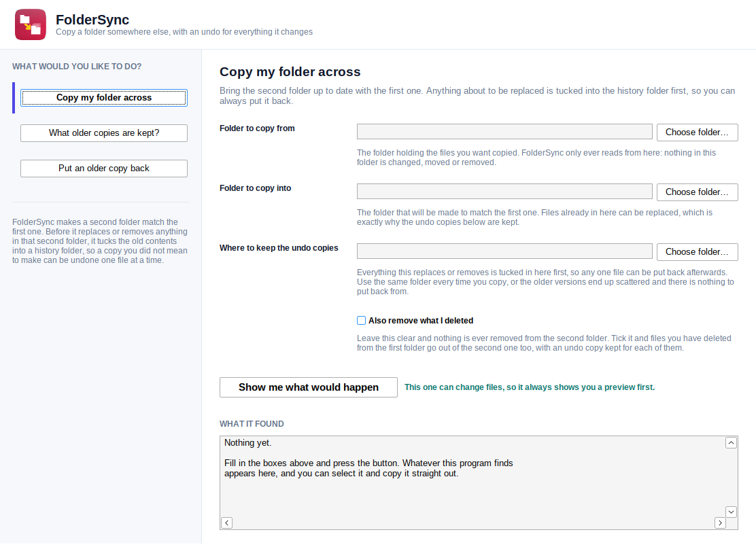Click the 'Copy my folder across' main heading

coord(290,72)
